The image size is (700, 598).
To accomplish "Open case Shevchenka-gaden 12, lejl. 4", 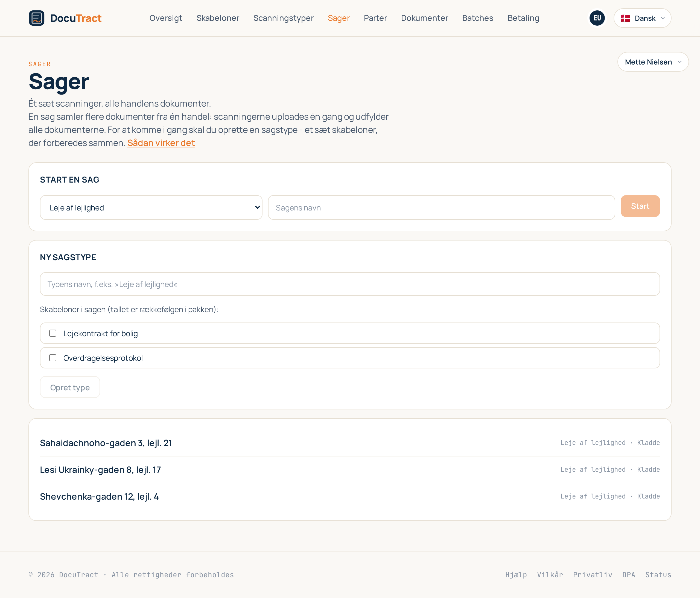I will click(99, 496).
